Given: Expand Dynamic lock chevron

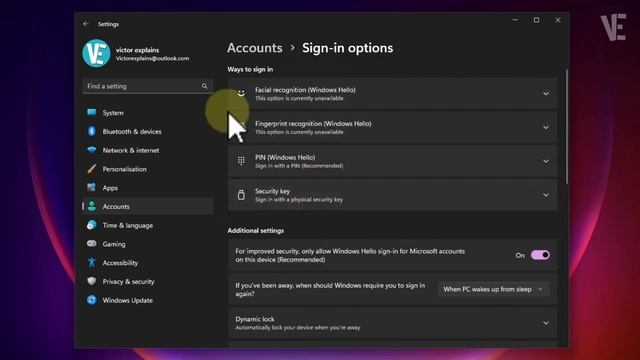Looking at the screenshot, I should pyautogui.click(x=546, y=323).
